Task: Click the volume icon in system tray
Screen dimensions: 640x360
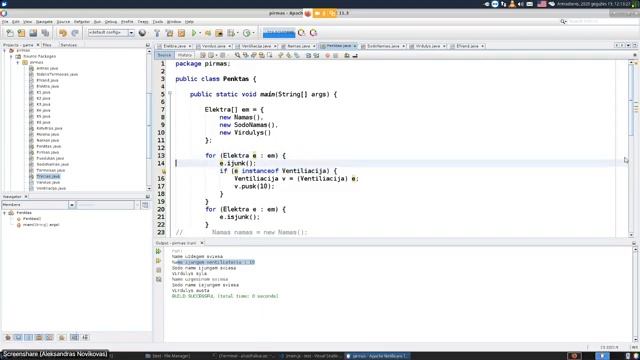Action: tap(520, 4)
